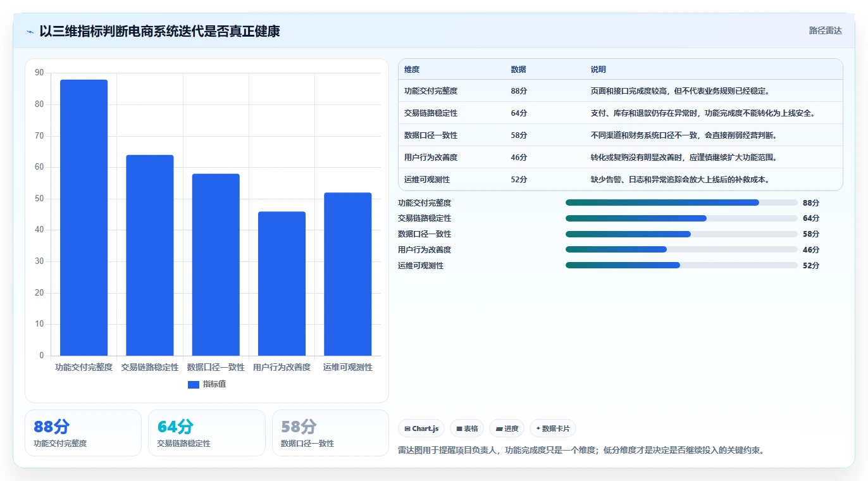This screenshot has width=868, height=481.
Task: Click the description starting 不同渠道和财务系统
Action: click(685, 135)
